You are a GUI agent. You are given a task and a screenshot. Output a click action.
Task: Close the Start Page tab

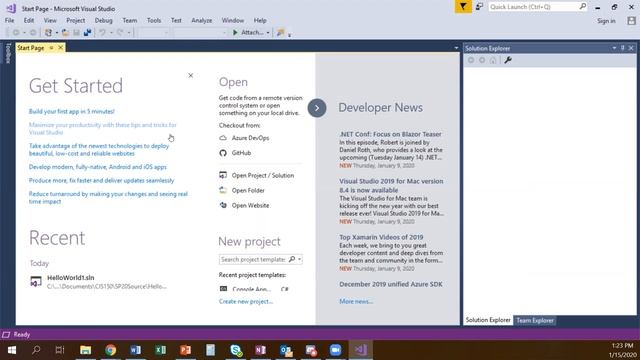pyautogui.click(x=60, y=48)
